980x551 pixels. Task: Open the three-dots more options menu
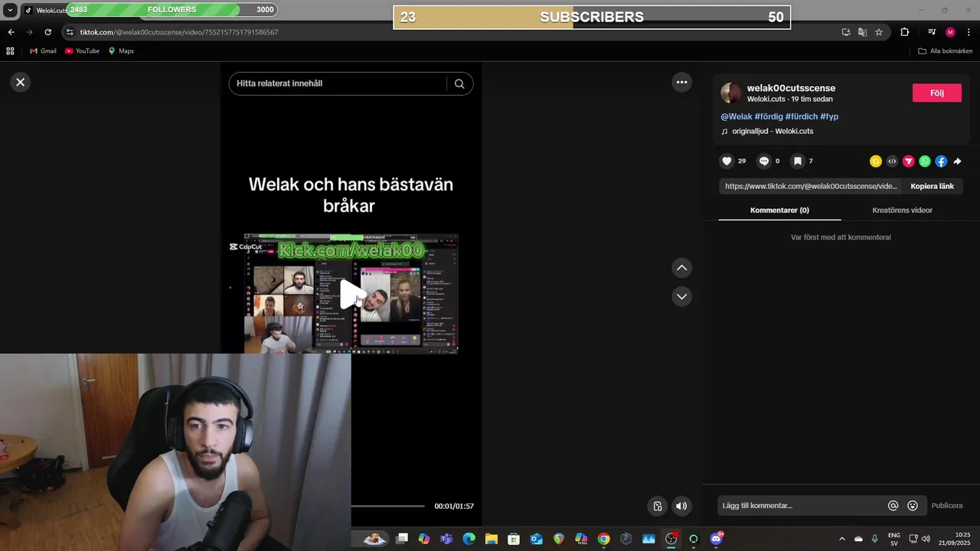coord(681,82)
